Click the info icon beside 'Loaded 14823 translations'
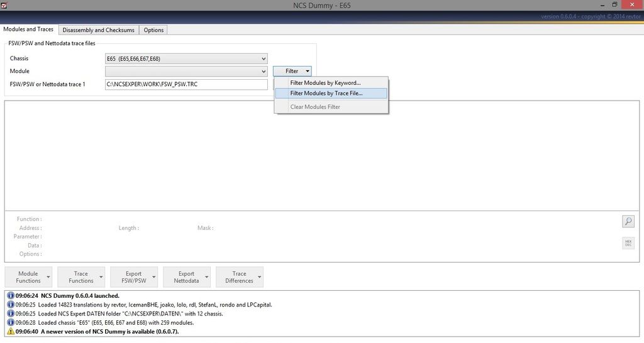The image size is (644, 343). (x=11, y=305)
